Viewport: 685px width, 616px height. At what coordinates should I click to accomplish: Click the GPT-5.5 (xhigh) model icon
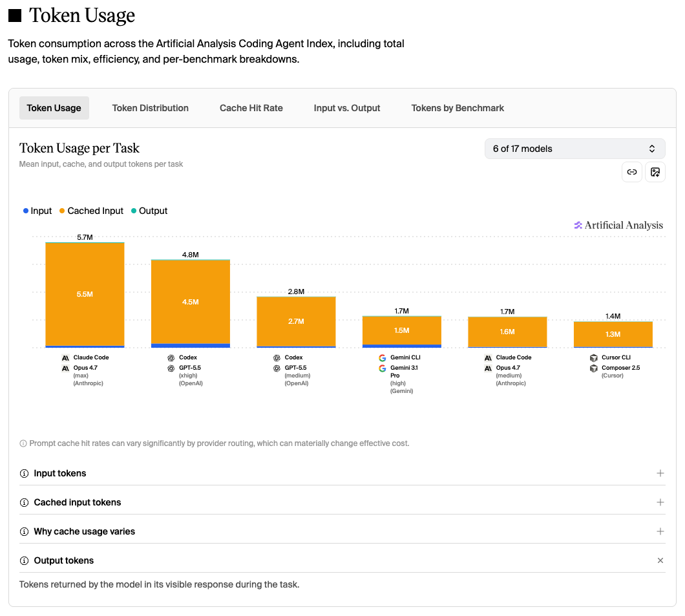171,368
